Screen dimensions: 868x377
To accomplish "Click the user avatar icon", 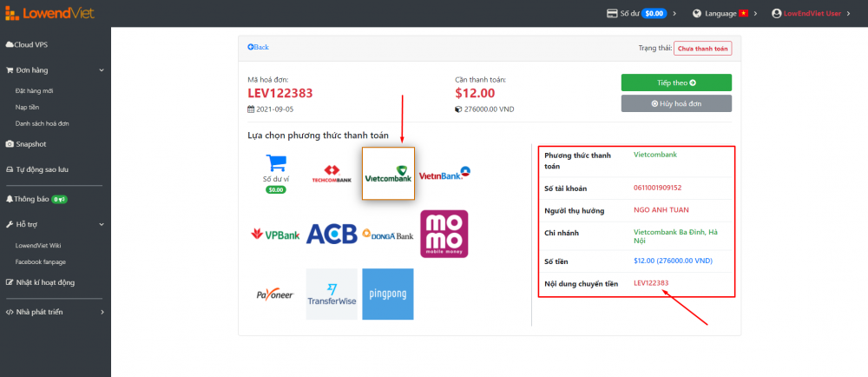I will point(776,13).
